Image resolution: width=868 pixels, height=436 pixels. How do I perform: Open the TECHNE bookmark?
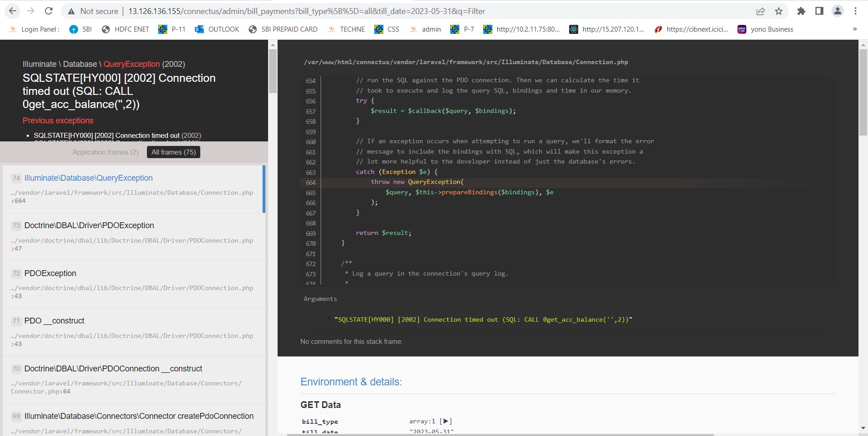coord(346,29)
